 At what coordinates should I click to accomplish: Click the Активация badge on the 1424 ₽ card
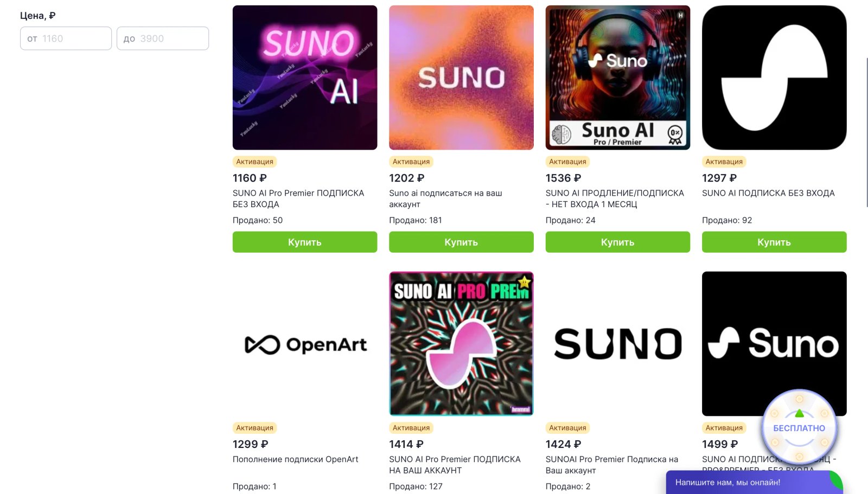(x=566, y=427)
